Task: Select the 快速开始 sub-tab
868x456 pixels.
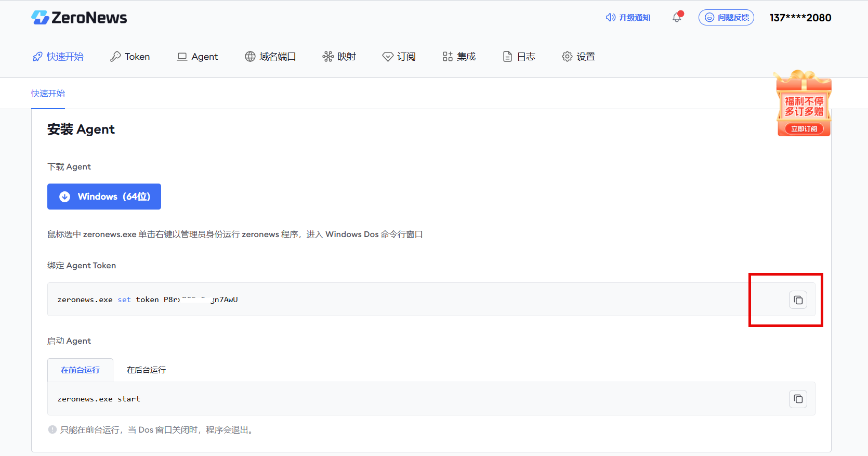Action: pyautogui.click(x=48, y=94)
